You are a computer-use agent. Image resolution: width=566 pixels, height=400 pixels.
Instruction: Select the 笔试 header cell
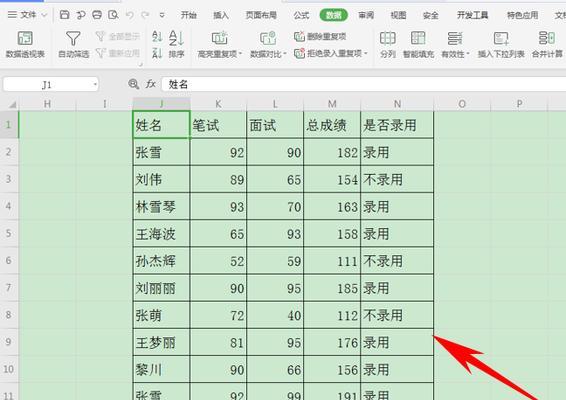point(218,125)
